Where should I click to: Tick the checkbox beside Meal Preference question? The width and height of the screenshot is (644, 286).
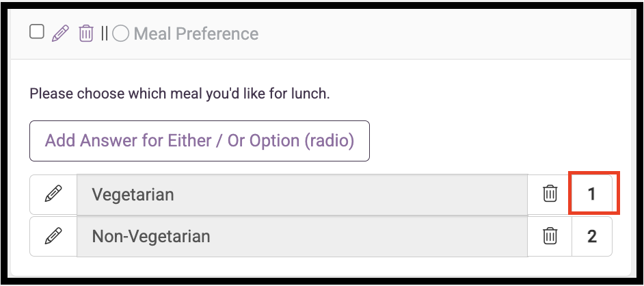point(37,31)
